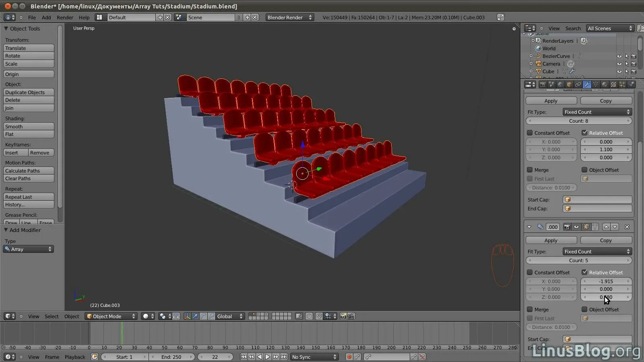Screen dimensions: 644x362
Task: Select the translate manipulator arrow icon
Action: pyautogui.click(x=195, y=316)
